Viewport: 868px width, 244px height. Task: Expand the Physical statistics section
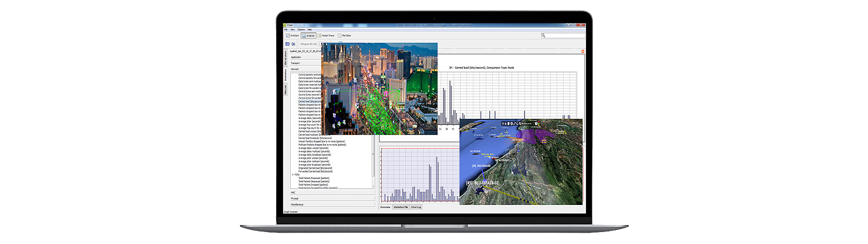coord(332,198)
